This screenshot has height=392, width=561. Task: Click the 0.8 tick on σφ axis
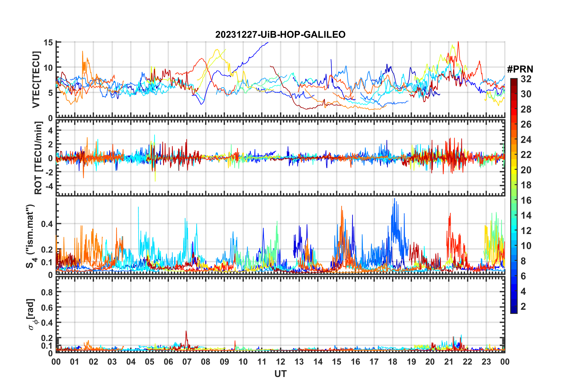(x=47, y=292)
